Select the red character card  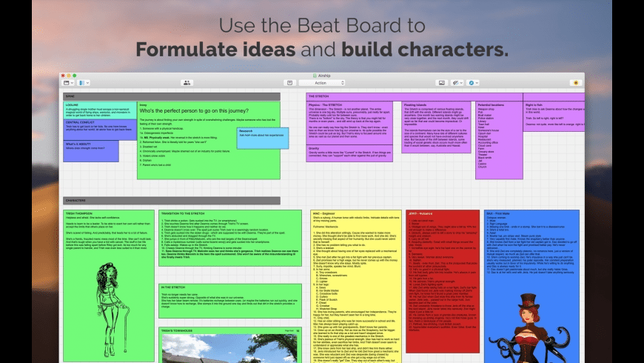tap(443, 282)
